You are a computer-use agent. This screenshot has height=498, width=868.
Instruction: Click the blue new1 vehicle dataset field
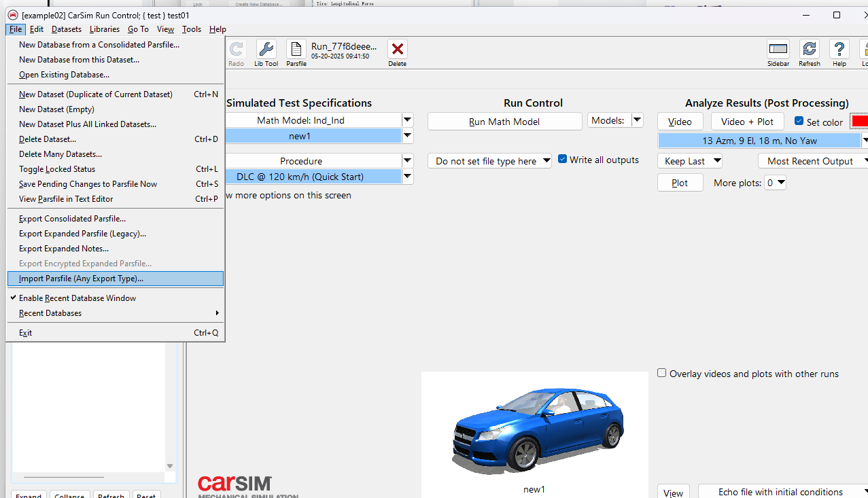tap(313, 136)
